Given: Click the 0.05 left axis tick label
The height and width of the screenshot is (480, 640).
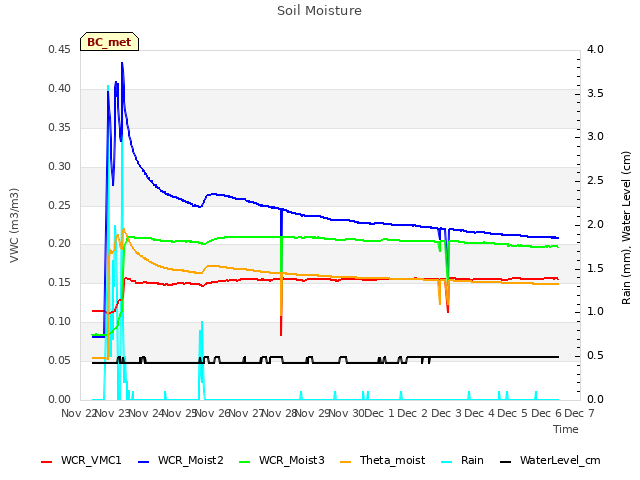Looking at the screenshot, I should 59,360.
